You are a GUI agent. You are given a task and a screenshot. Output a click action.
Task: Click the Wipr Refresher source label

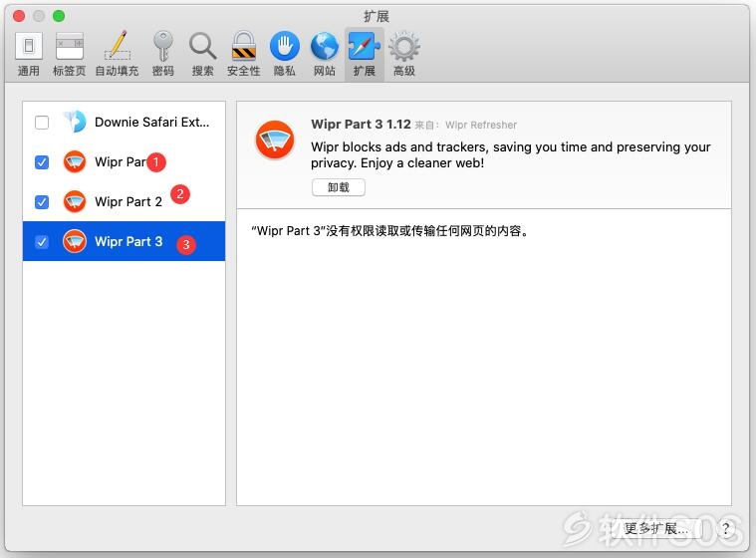click(x=481, y=125)
